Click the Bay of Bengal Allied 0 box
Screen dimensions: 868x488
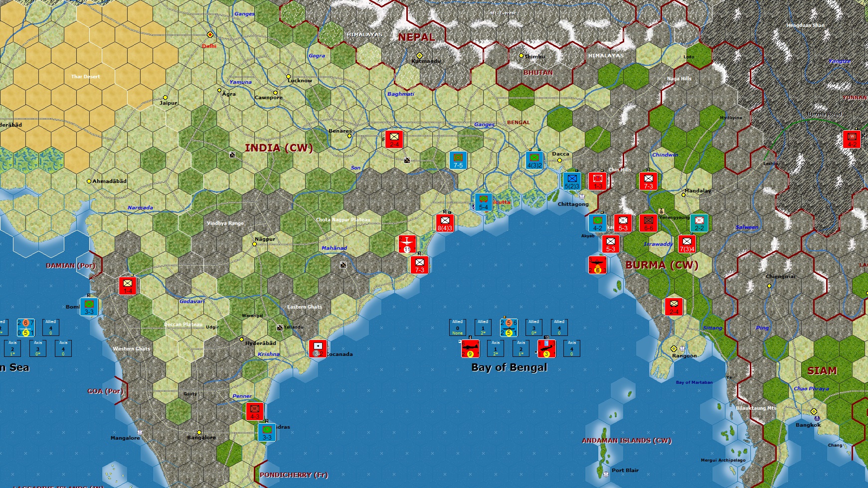(457, 327)
